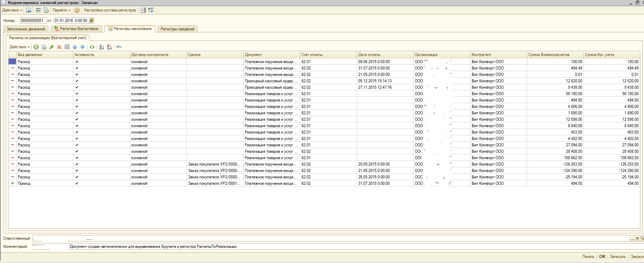Viewport: 644px width, 263px height.
Task: Click the Номер input field
Action: (33, 21)
